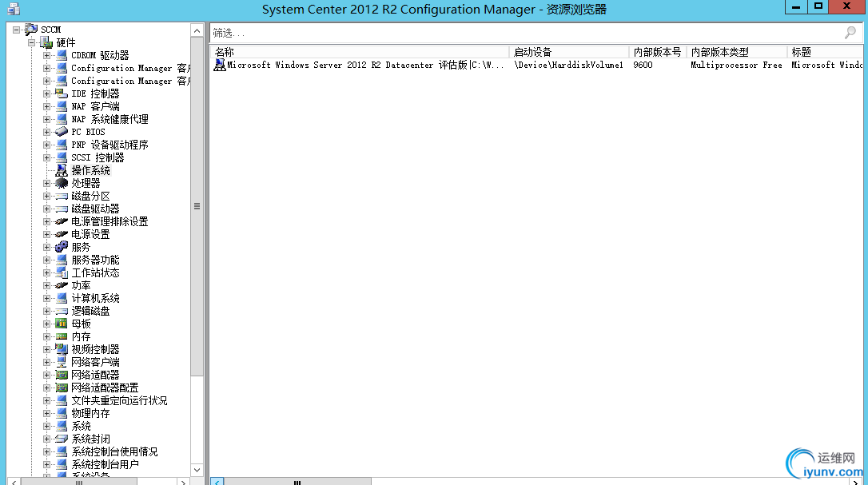Click the IDE 控制器 icon
This screenshot has width=868, height=485.
tap(62, 93)
